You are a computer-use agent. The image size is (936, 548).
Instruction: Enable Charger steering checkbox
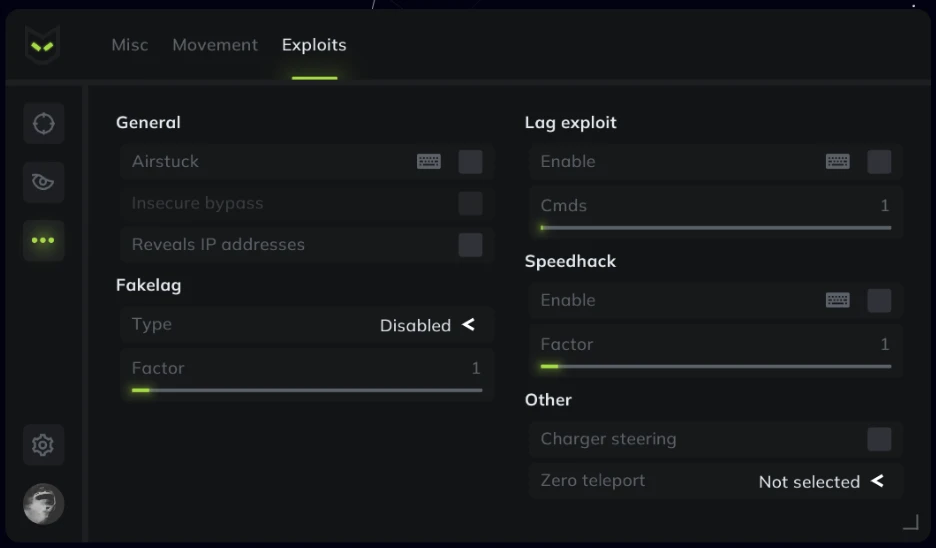coord(879,439)
